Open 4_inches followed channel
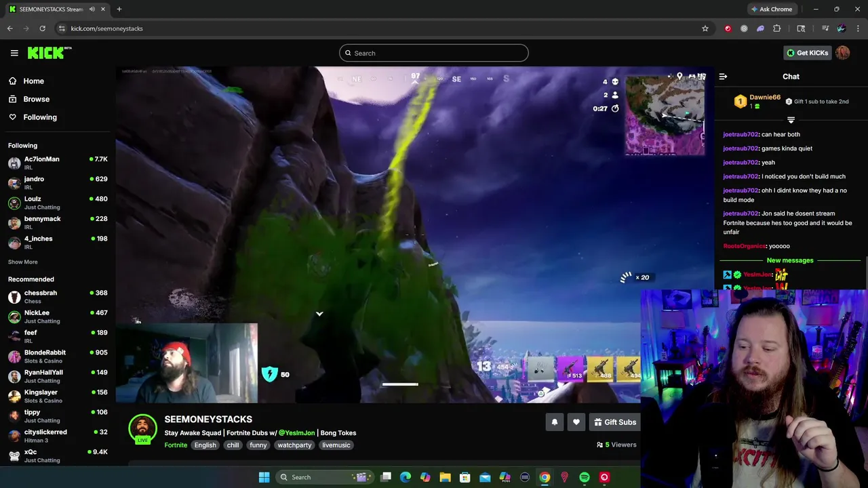 pos(58,242)
